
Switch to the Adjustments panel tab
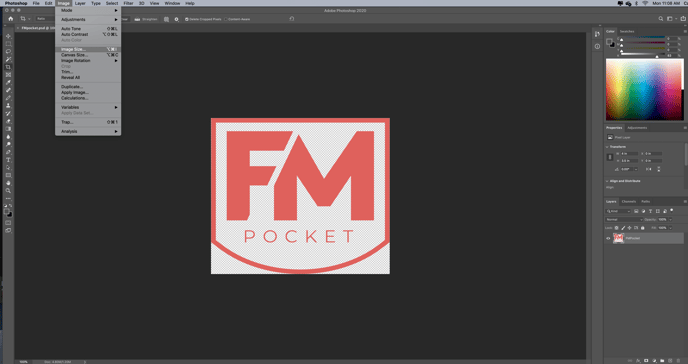click(637, 128)
